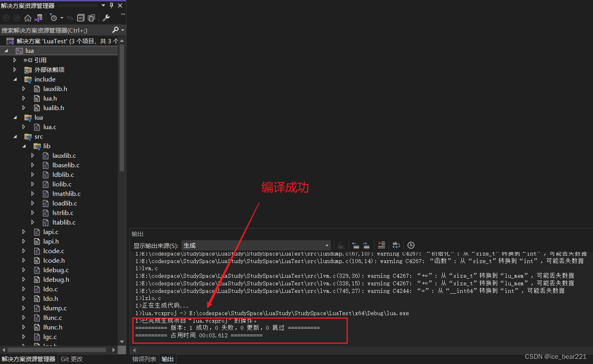The width and height of the screenshot is (593, 364).
Task: Select ldump.c file
Action: (x=55, y=308)
